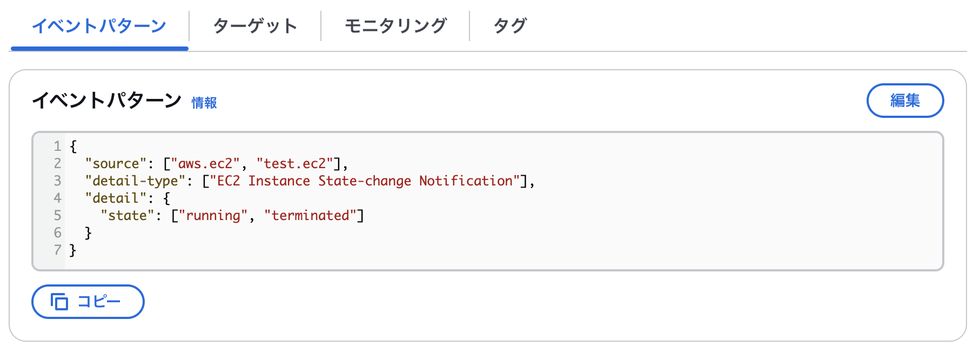Click the "running" state value
This screenshot has width=980, height=359.
[x=213, y=216]
